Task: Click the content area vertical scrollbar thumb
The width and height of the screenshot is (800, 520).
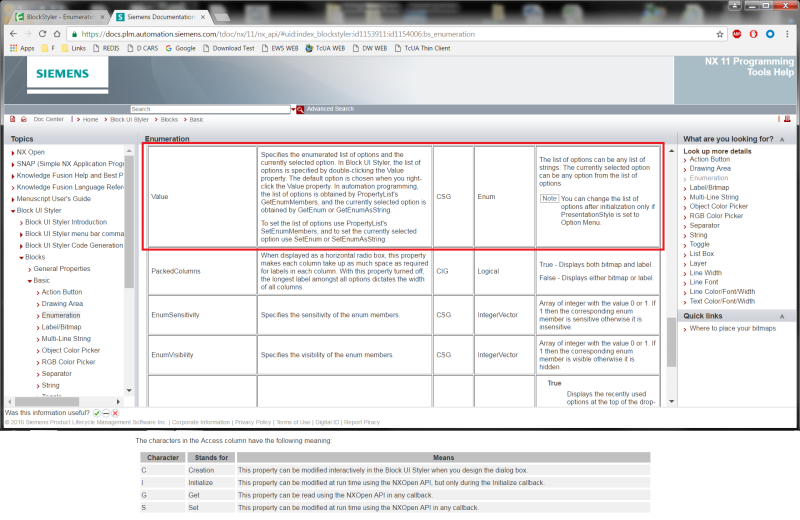Action: click(x=671, y=342)
